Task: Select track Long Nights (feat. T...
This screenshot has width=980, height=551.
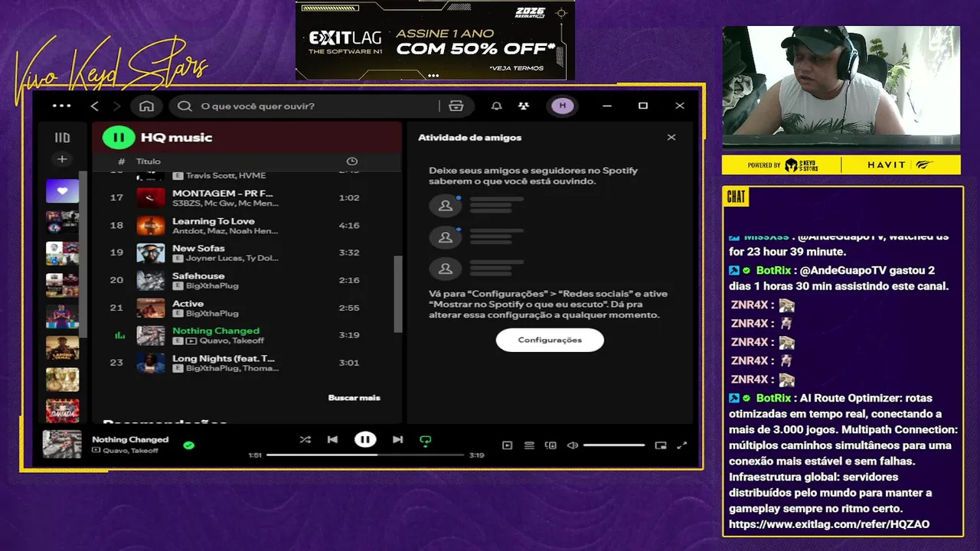Action: (x=246, y=363)
